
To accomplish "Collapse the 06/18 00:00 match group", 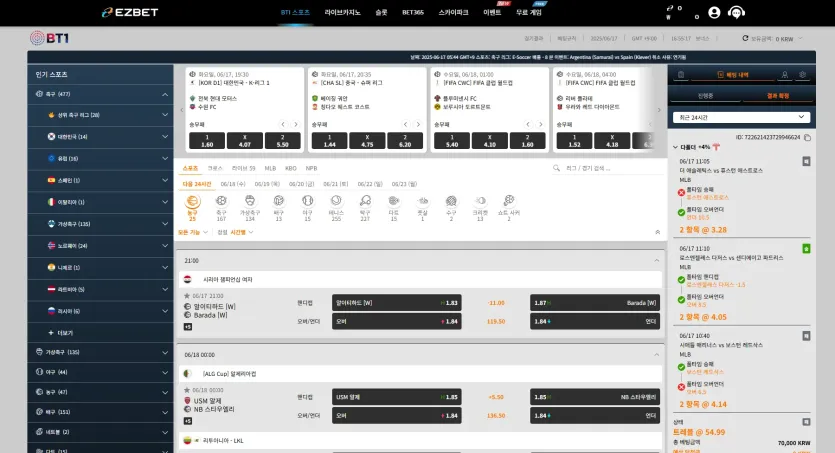I will coord(657,355).
